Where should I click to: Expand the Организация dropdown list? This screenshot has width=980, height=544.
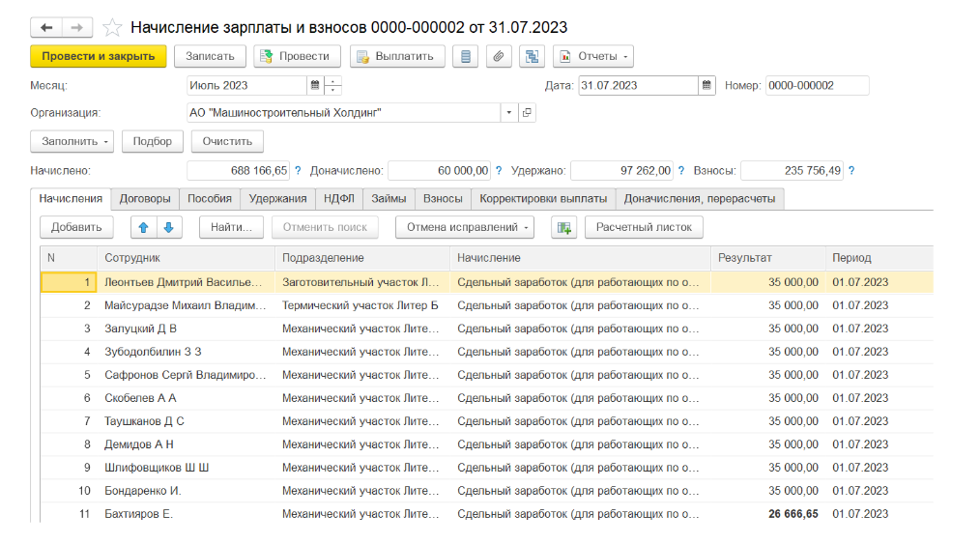509,113
